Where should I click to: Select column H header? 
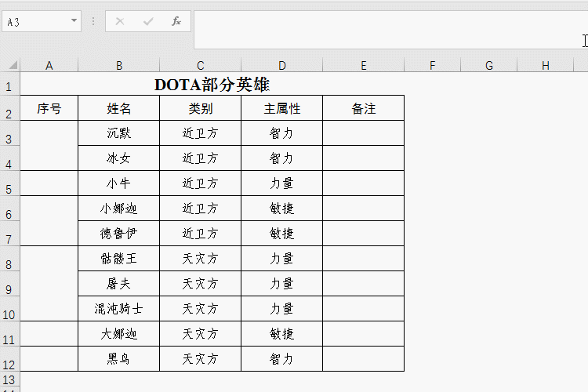tap(546, 66)
